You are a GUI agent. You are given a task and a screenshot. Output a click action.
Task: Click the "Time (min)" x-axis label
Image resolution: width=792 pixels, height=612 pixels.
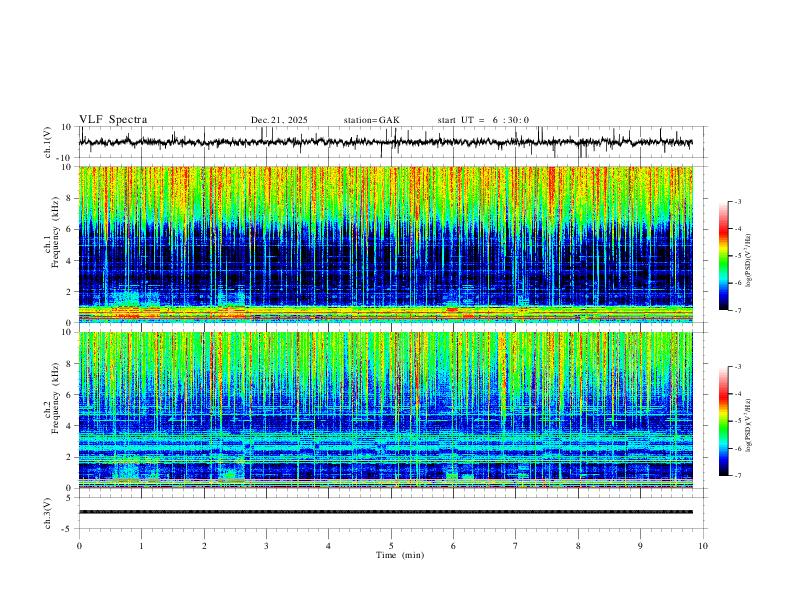coord(400,555)
